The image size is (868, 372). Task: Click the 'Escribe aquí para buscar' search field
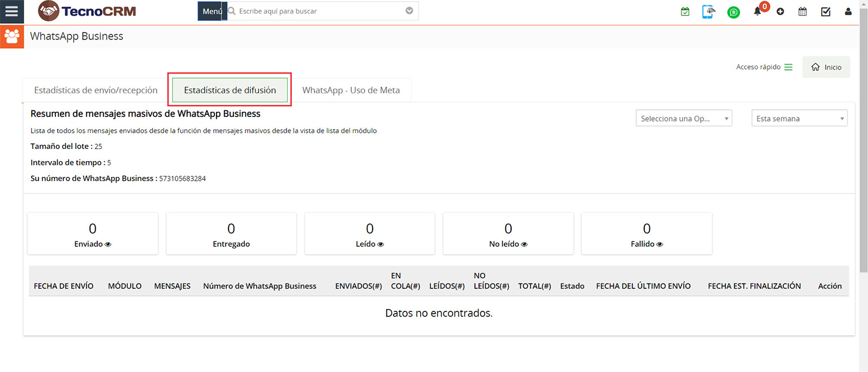pyautogui.click(x=319, y=11)
